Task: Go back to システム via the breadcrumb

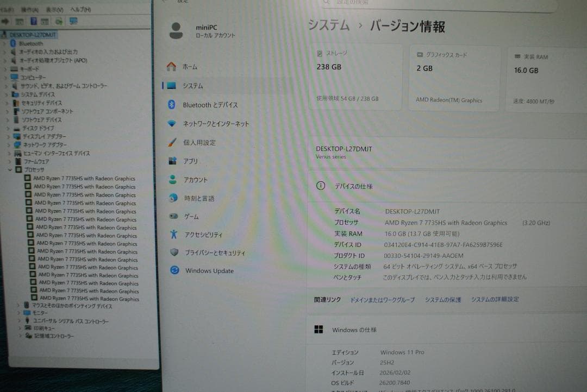Action: (329, 25)
